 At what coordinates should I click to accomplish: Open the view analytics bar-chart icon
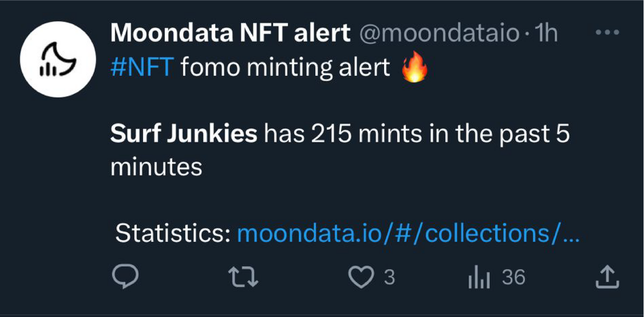coord(479,277)
